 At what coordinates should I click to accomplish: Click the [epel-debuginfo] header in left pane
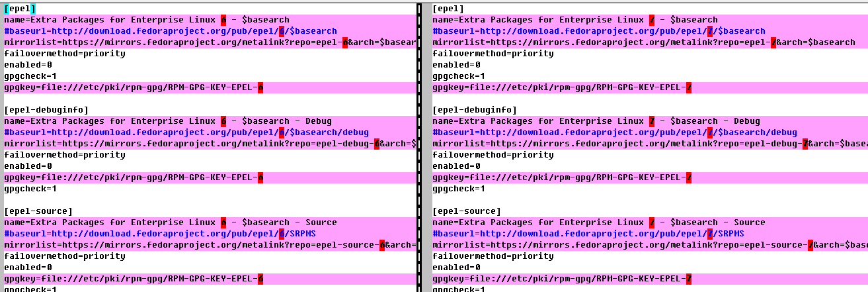pos(46,110)
